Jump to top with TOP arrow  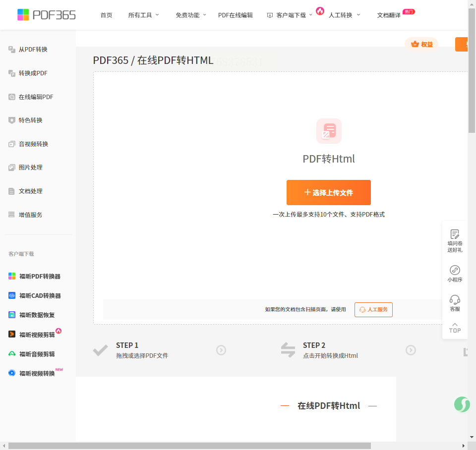(455, 328)
